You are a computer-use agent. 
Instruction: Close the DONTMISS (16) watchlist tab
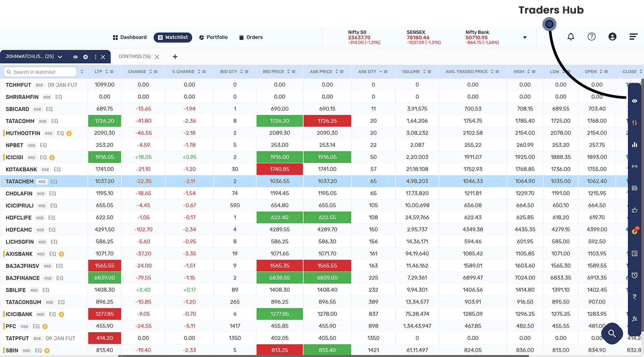click(x=157, y=57)
